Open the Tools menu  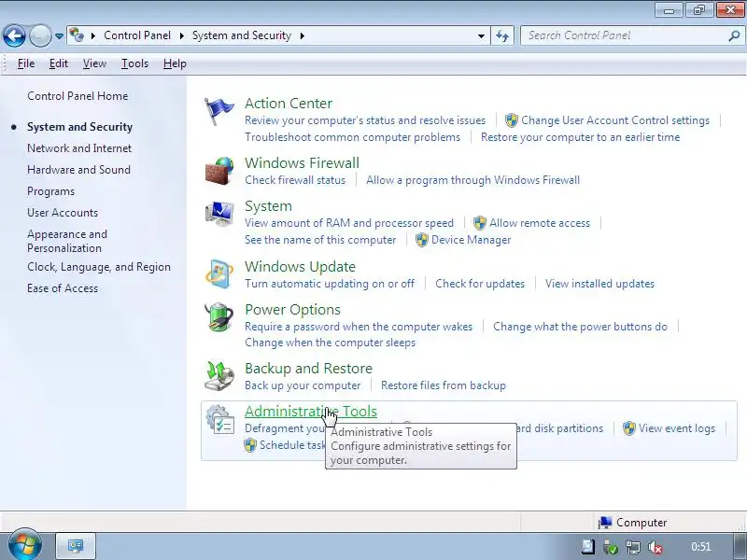[x=134, y=63]
